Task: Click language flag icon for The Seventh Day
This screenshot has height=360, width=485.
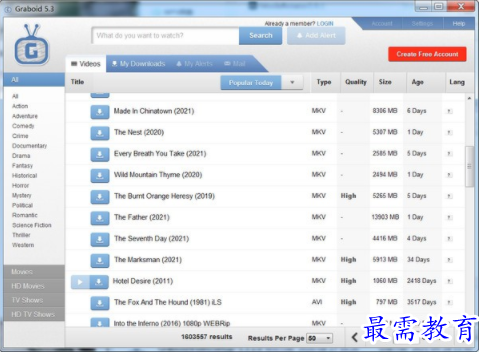Action: 449,239
